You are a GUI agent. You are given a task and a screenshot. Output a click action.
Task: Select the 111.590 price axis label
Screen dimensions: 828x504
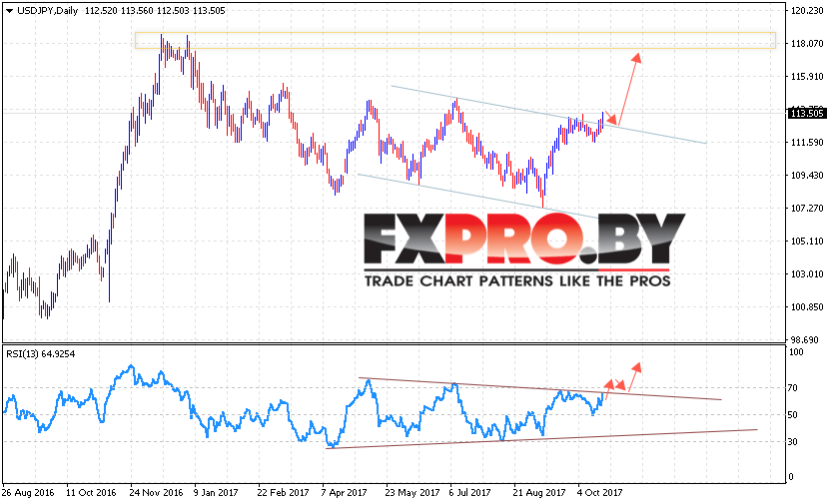(x=807, y=142)
